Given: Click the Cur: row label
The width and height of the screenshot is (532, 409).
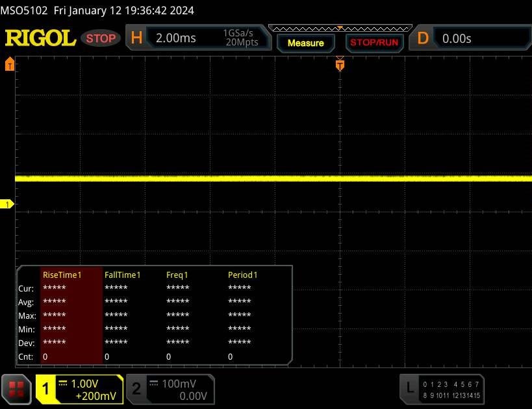Looking at the screenshot, I should tap(26, 289).
